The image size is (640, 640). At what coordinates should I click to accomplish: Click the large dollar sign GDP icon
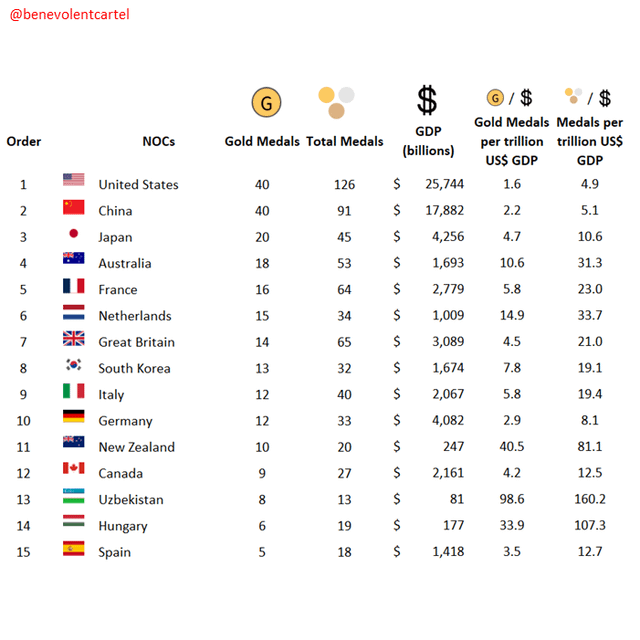tap(427, 100)
